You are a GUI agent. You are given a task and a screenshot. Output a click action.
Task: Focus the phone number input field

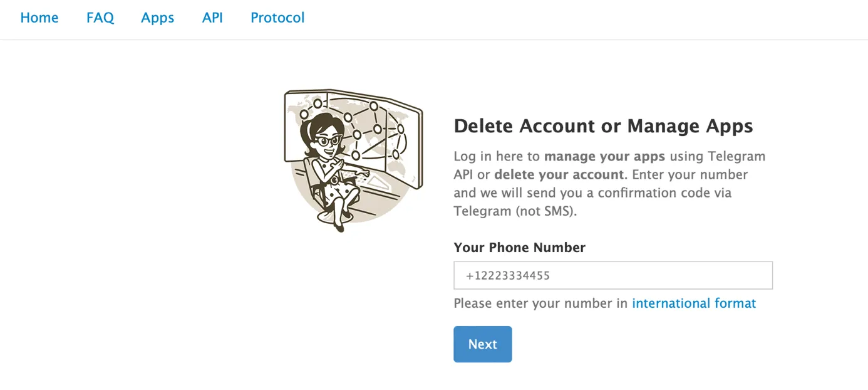(x=612, y=275)
